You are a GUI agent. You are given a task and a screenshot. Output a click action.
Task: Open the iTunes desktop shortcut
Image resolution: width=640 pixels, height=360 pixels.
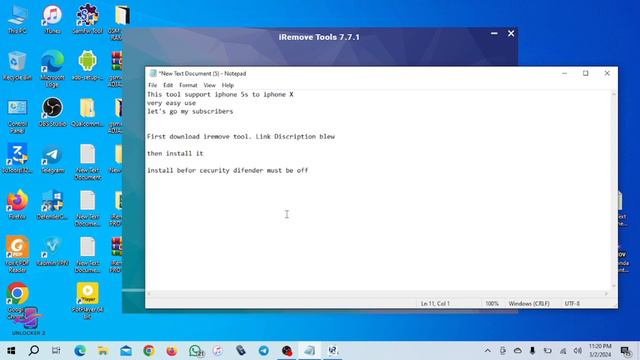point(52,20)
